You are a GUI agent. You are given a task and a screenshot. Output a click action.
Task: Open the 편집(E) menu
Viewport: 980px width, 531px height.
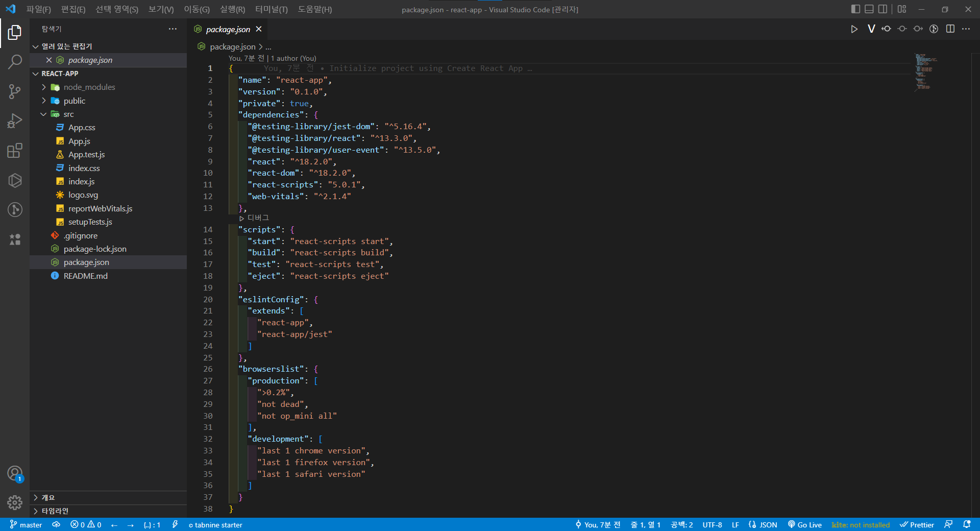[x=73, y=9]
